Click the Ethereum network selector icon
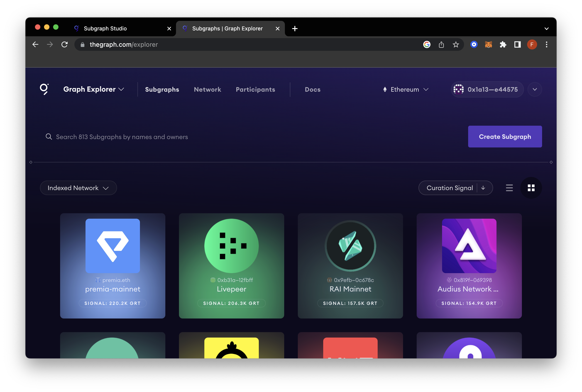582x392 pixels. click(x=384, y=89)
